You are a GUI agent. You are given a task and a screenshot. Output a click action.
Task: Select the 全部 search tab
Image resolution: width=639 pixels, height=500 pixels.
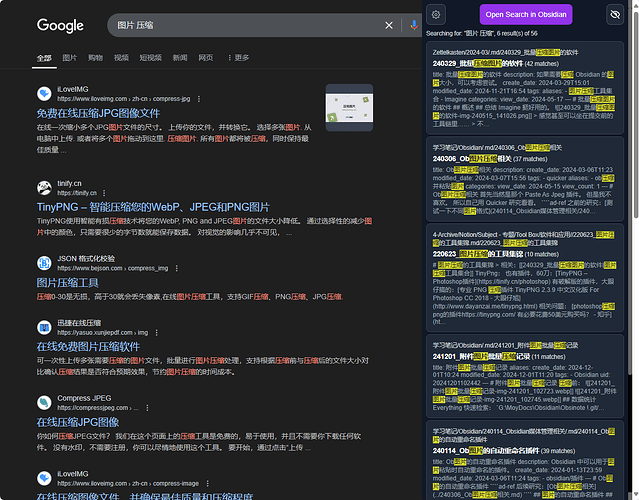point(44,58)
